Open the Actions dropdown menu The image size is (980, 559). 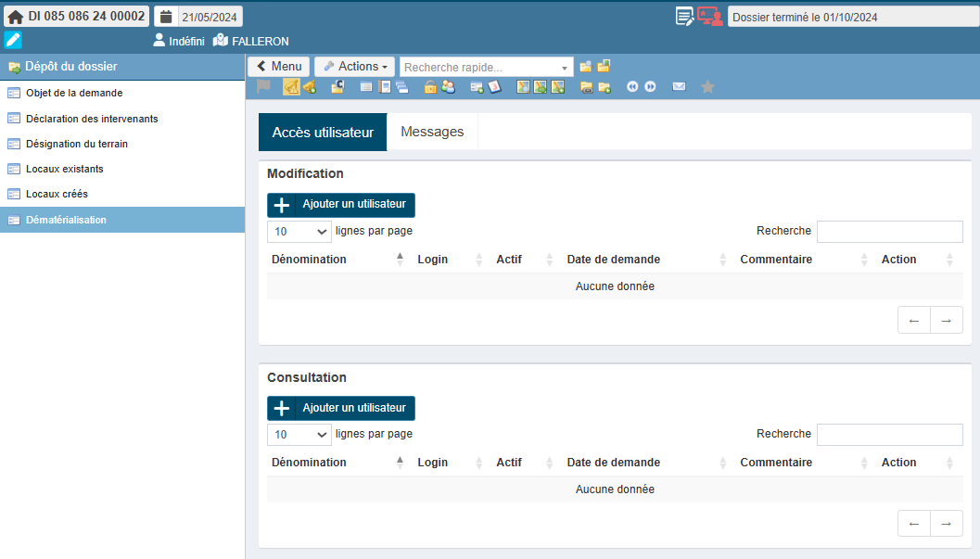(355, 67)
